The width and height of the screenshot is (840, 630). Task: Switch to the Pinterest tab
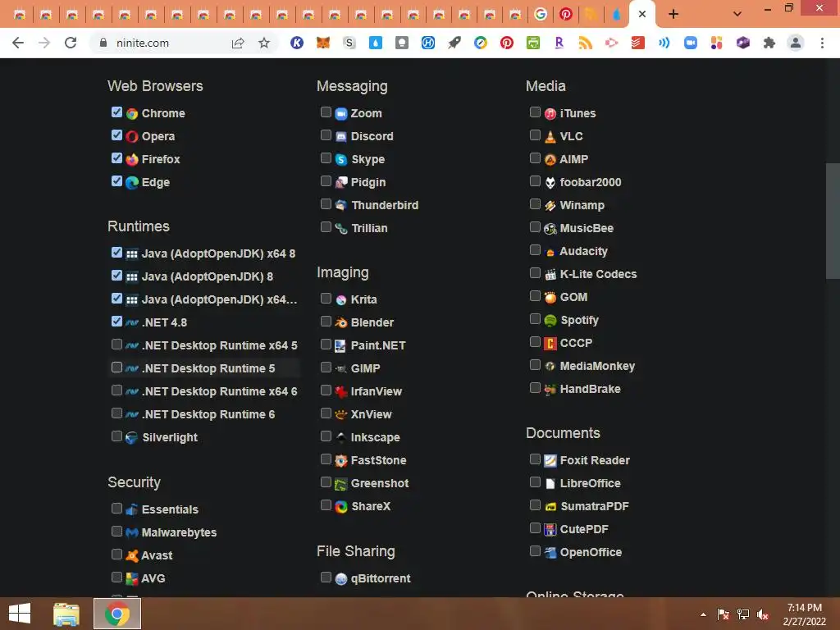[566, 15]
